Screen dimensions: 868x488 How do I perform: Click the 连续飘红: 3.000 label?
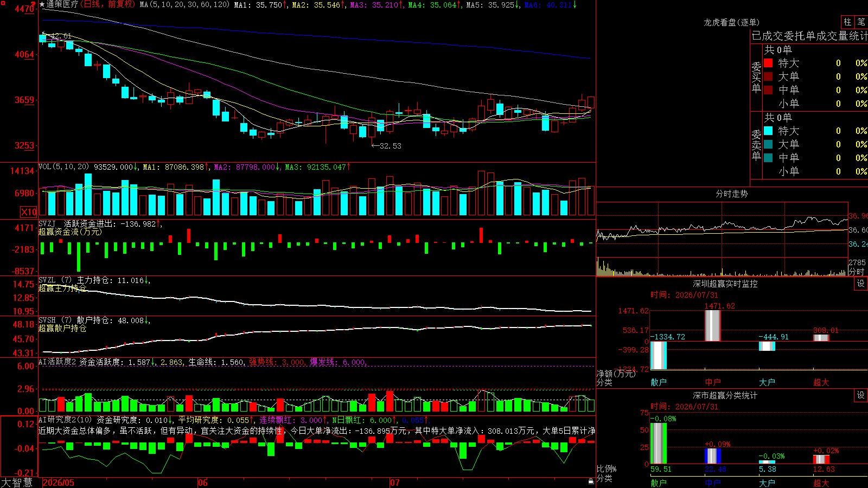click(x=293, y=420)
